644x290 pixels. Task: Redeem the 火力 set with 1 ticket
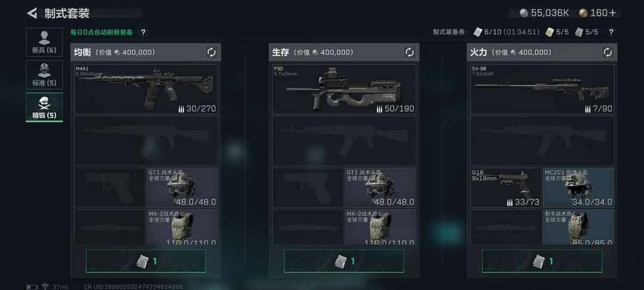[541, 261]
